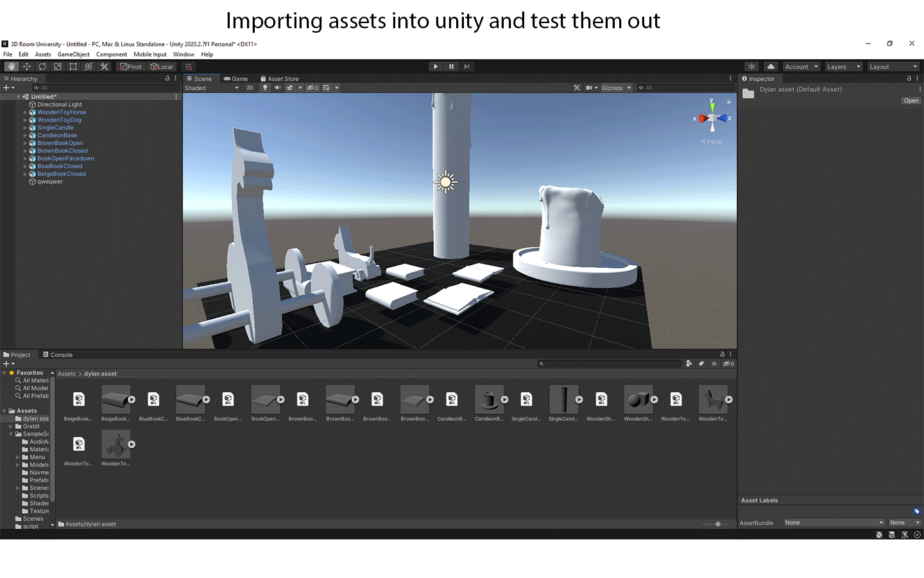Open the Component menu
924x578 pixels.
pyautogui.click(x=112, y=55)
